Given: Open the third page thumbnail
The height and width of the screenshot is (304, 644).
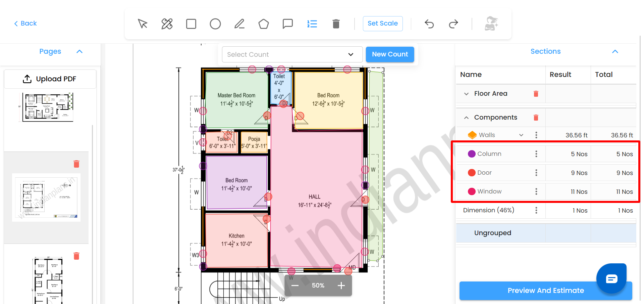Looking at the screenshot, I should pyautogui.click(x=48, y=280).
